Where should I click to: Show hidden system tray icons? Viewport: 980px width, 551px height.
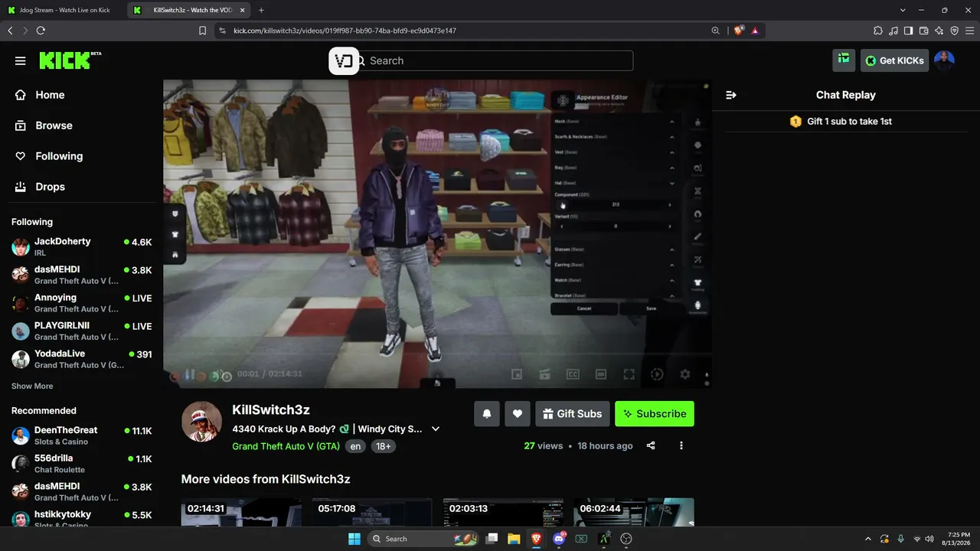pos(868,539)
